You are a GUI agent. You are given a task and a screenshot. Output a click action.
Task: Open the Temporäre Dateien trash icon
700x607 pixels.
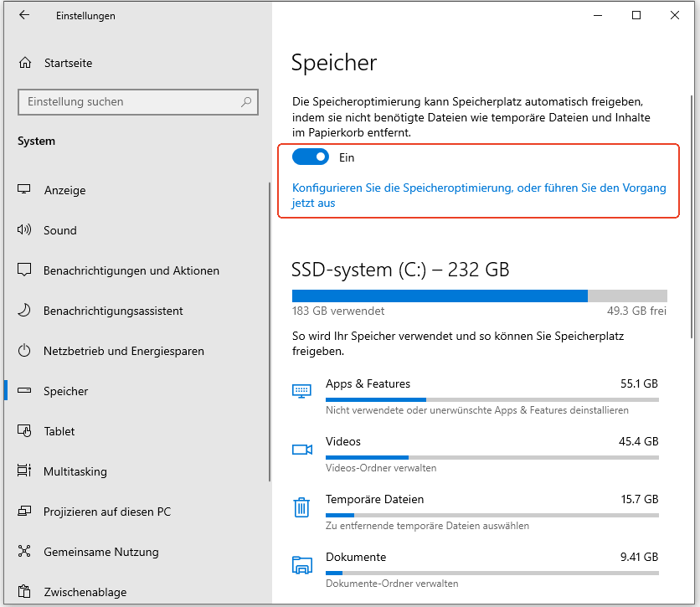pos(301,507)
